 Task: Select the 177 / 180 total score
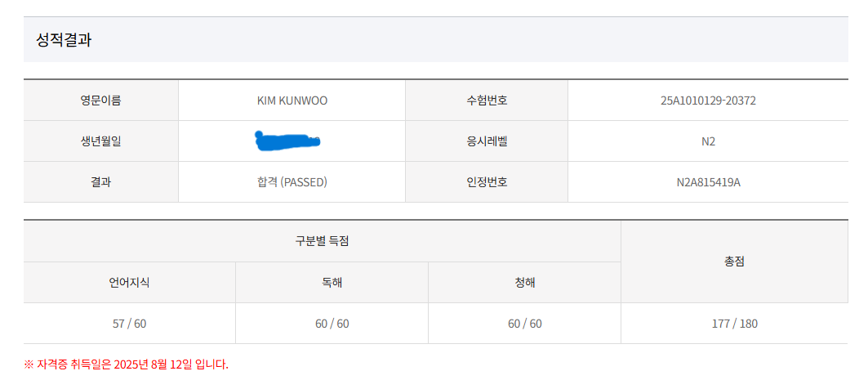pyautogui.click(x=734, y=324)
